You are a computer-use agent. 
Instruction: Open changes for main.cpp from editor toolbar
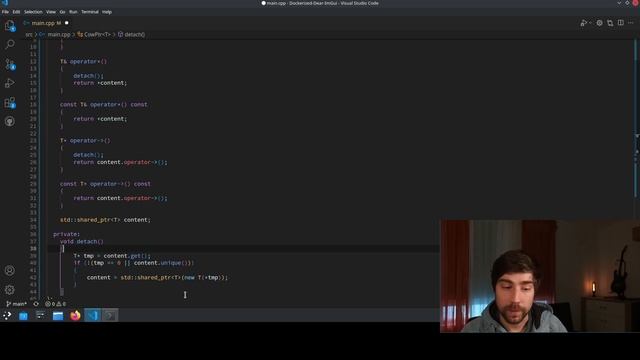coord(610,23)
